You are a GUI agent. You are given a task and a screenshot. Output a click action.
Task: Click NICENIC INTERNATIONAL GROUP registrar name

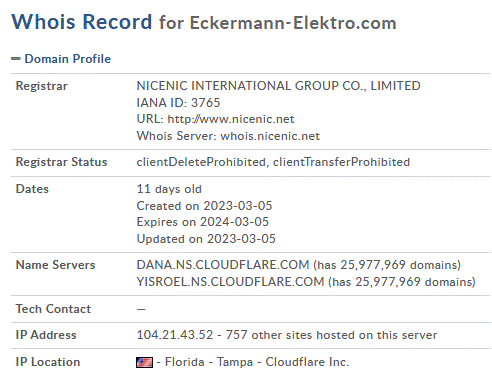[278, 86]
